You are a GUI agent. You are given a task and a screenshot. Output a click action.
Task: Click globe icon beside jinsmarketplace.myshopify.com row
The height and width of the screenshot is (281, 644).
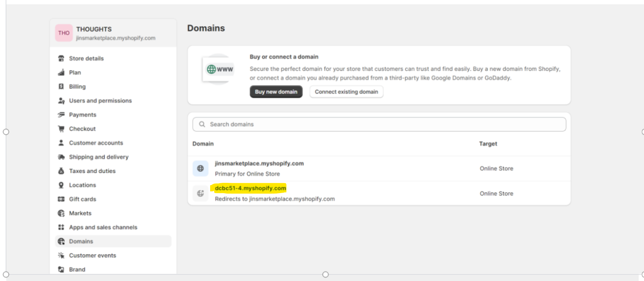point(200,169)
